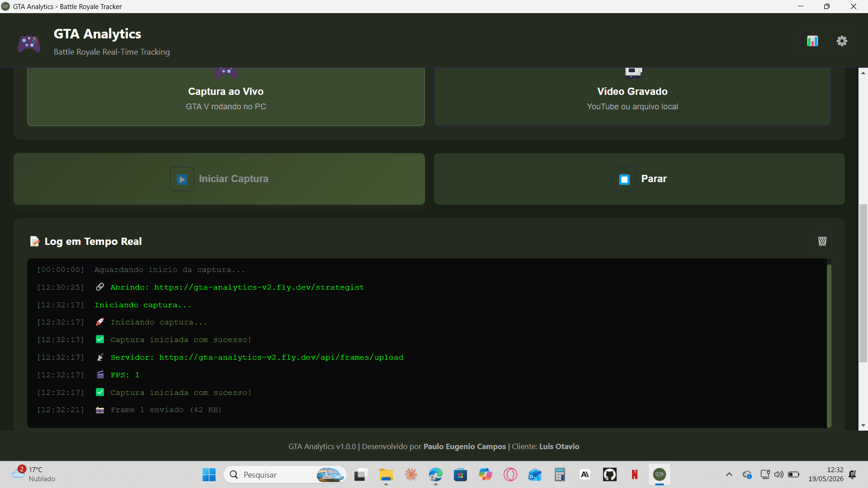Open the battery status tray icon
This screenshot has height=488, width=868.
click(793, 474)
